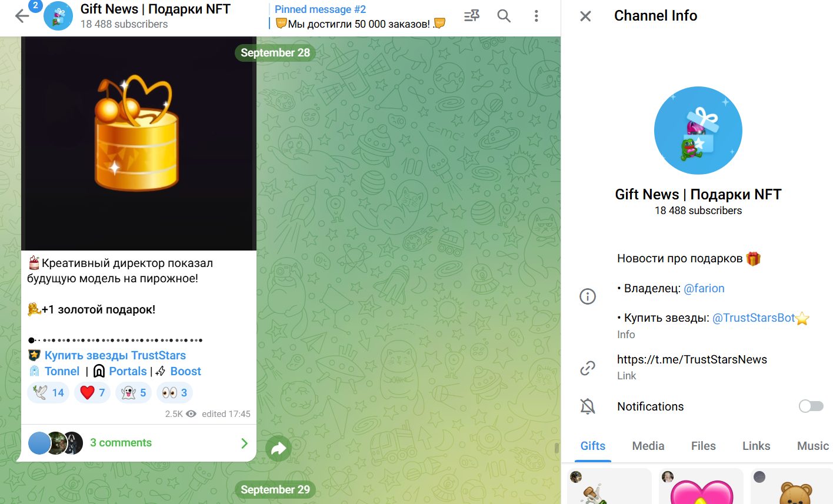Click the "edited 17:45" timestamp
This screenshot has width=833, height=504.
click(x=226, y=414)
